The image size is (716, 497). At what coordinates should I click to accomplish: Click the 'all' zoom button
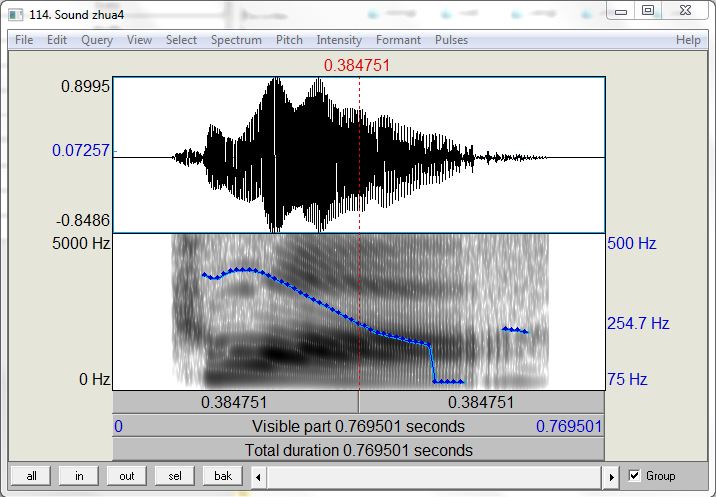32,476
